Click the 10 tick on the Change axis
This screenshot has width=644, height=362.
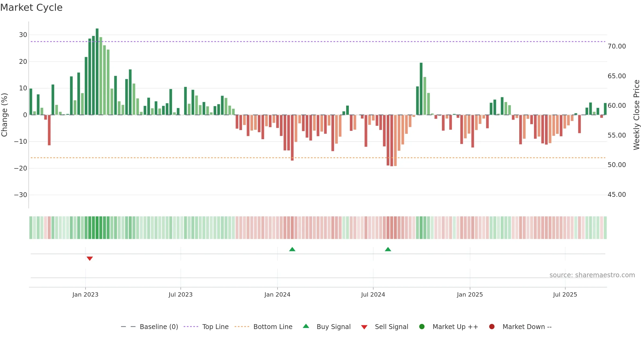(23, 88)
